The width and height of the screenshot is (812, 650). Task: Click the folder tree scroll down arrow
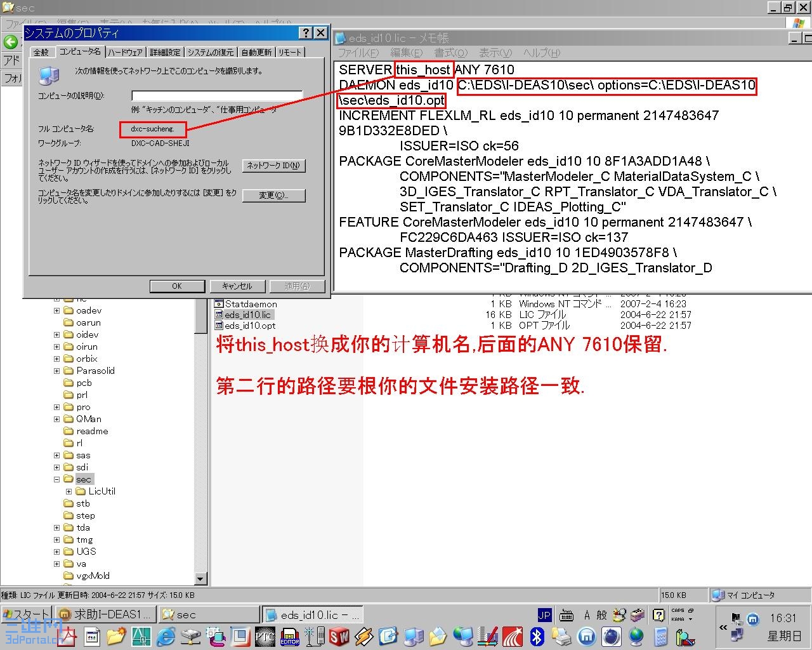[201, 579]
